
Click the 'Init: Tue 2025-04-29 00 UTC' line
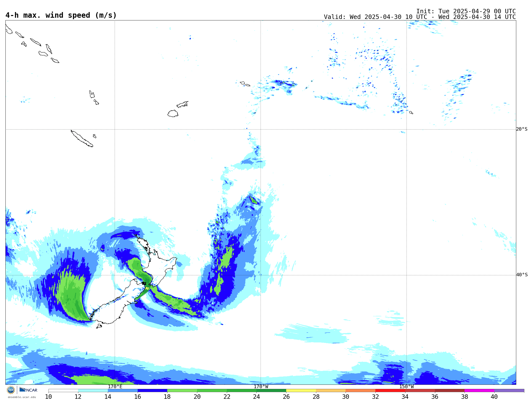tap(466, 11)
